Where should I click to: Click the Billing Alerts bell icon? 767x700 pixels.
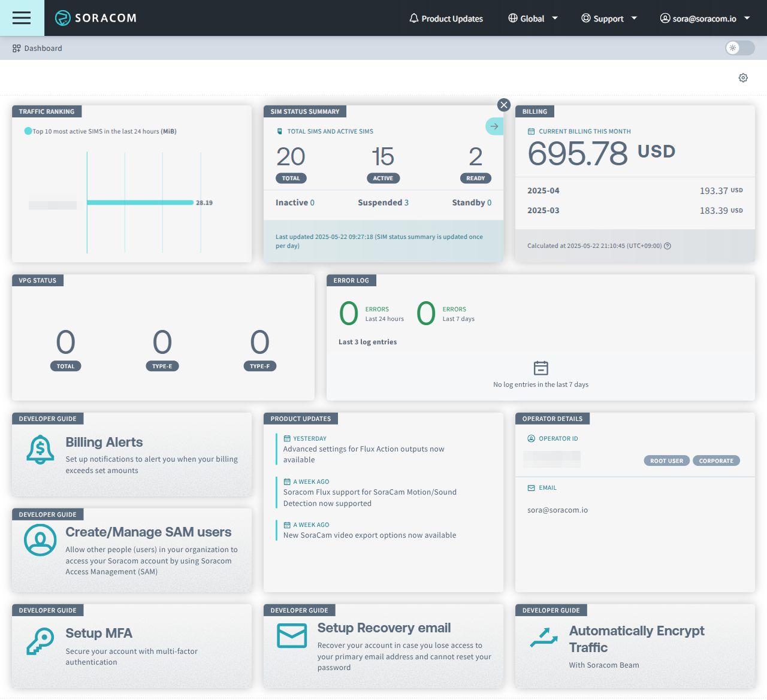(40, 450)
